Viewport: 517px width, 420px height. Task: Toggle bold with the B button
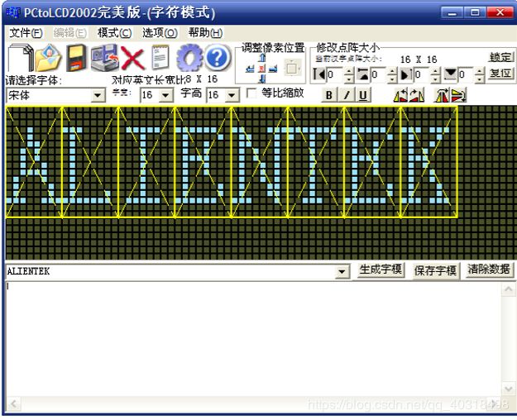(x=329, y=95)
